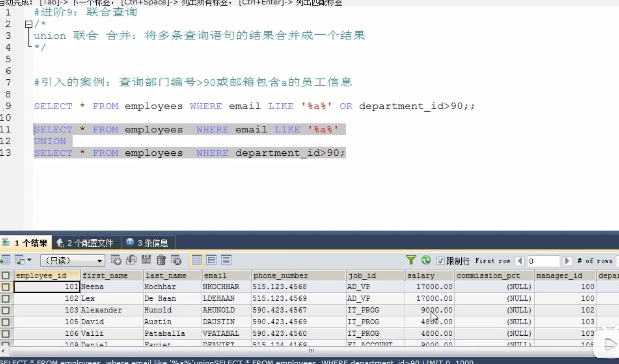The width and height of the screenshot is (619, 364).
Task: Click the export result grid icon
Action: click(5, 260)
